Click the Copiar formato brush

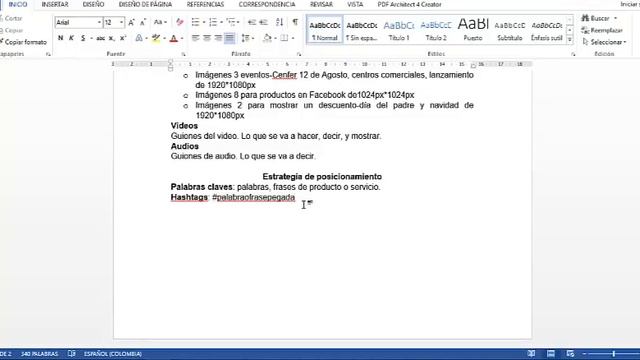coord(2,42)
